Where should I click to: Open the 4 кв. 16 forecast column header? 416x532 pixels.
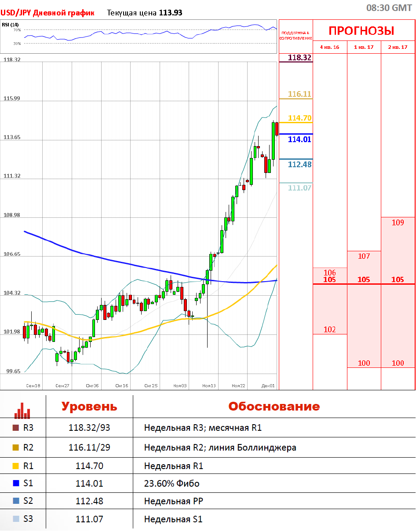coord(329,47)
